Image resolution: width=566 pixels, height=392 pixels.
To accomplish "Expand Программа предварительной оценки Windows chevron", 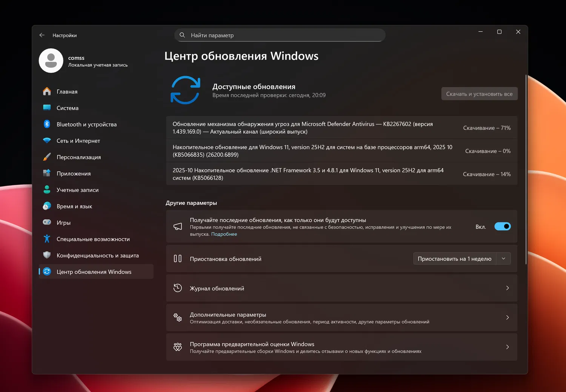I will point(508,347).
